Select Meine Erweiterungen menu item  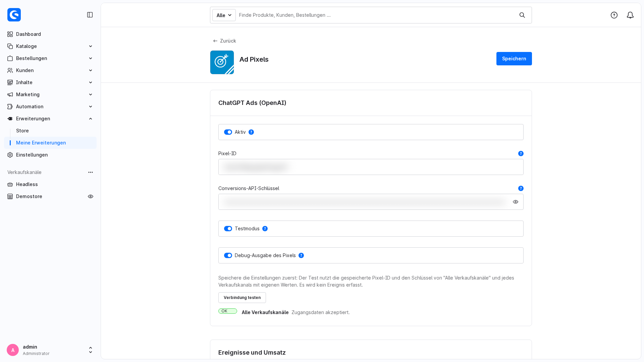click(50, 143)
